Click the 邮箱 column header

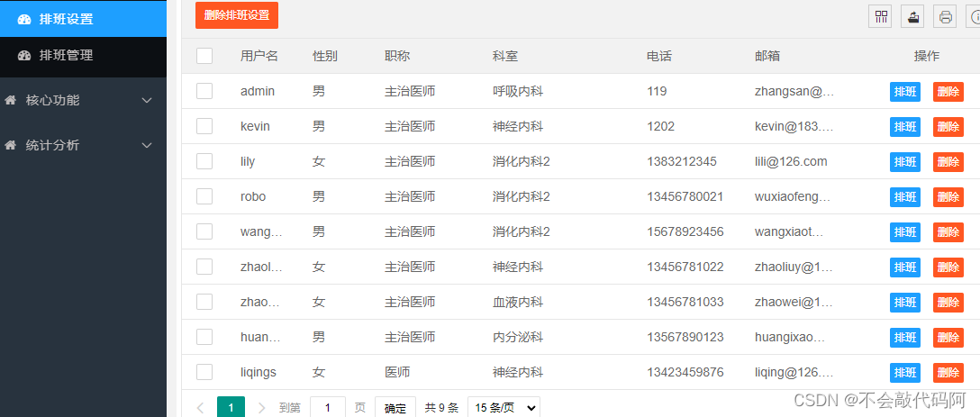[767, 56]
